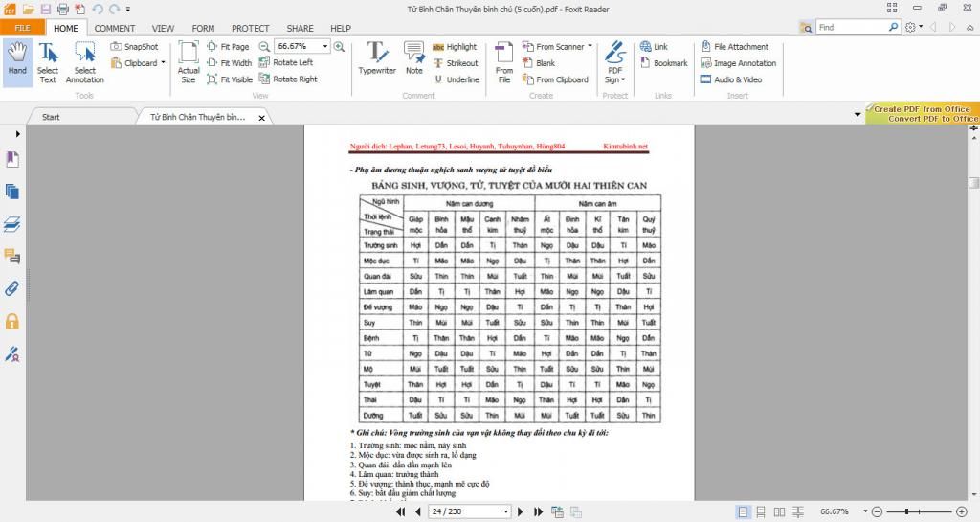Insert a Link

(654, 46)
